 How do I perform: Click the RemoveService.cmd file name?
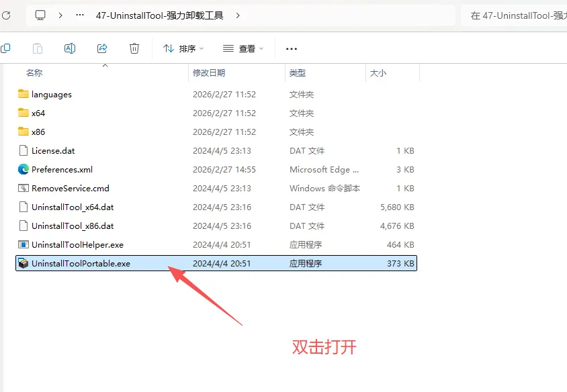click(71, 188)
